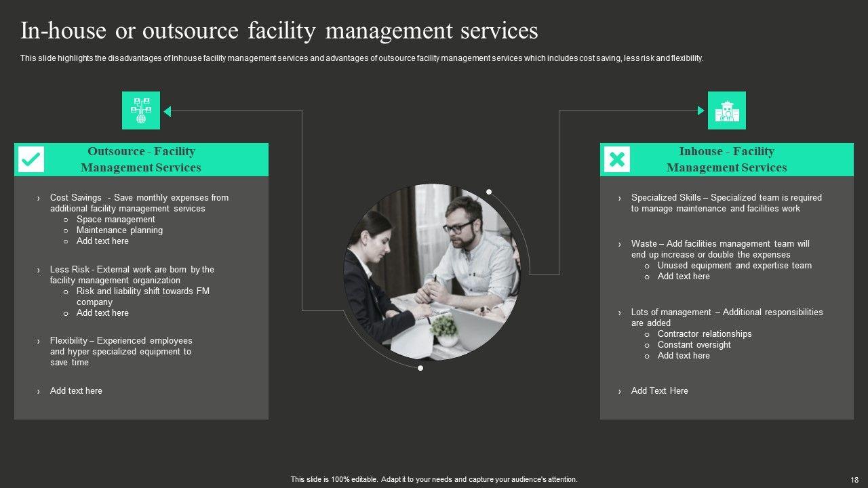
Task: Click the checkmark icon in Outsource header
Action: (31, 160)
